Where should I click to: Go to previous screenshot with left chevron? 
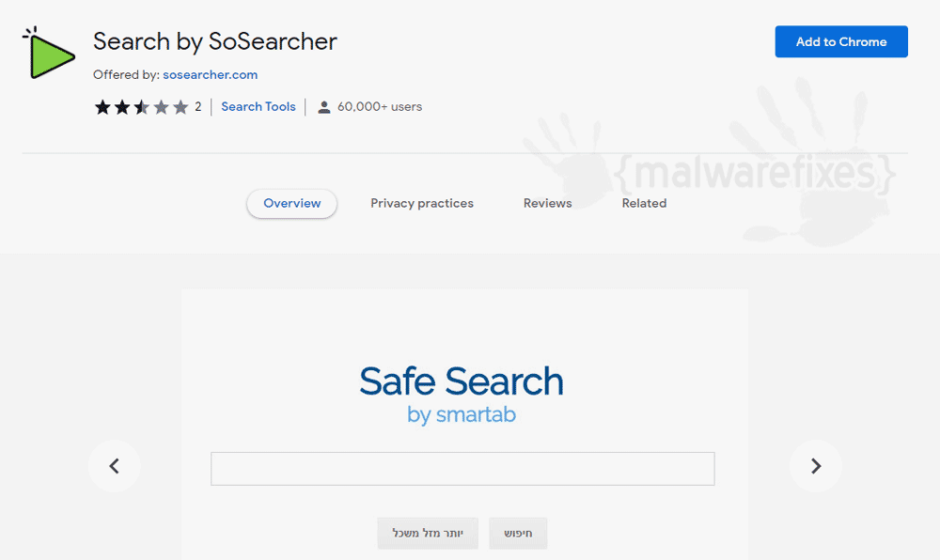click(114, 466)
